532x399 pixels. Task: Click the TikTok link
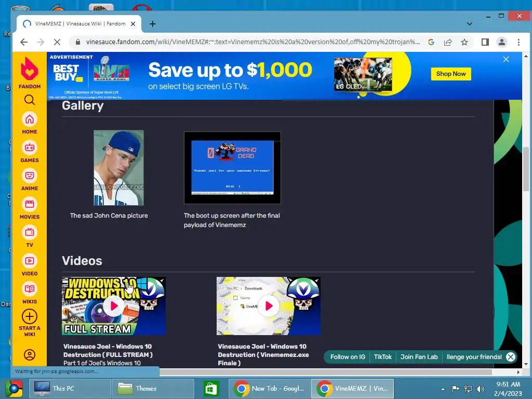[x=383, y=357]
